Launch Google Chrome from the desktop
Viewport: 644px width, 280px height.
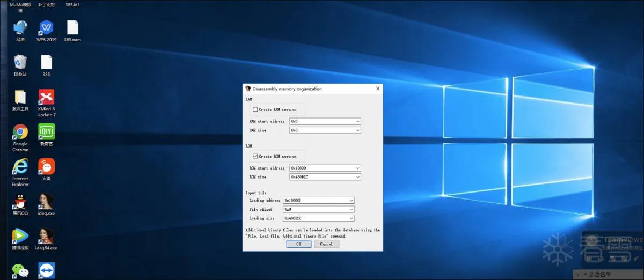click(20, 138)
